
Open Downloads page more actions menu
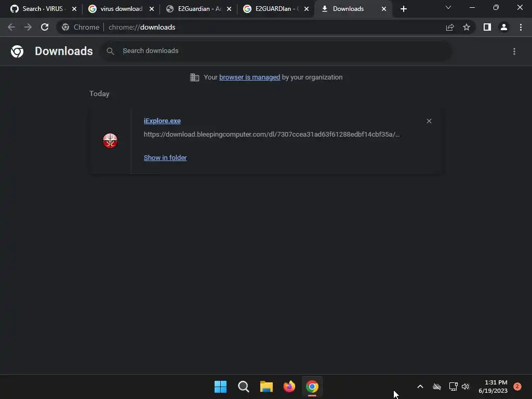pos(514,51)
